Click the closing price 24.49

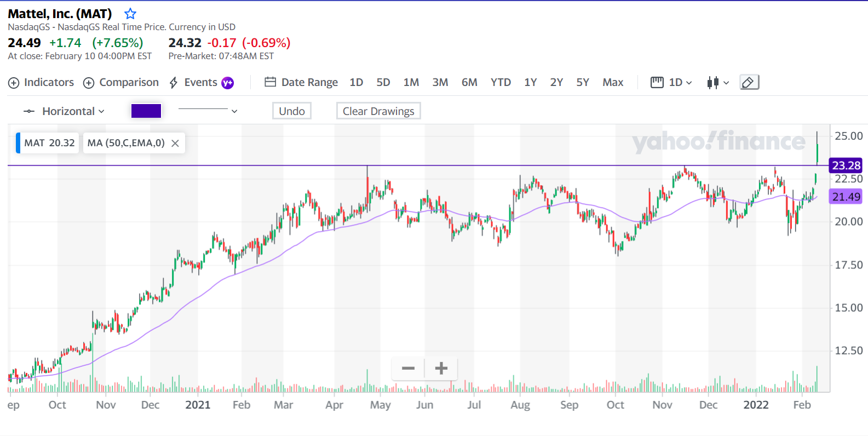point(25,43)
